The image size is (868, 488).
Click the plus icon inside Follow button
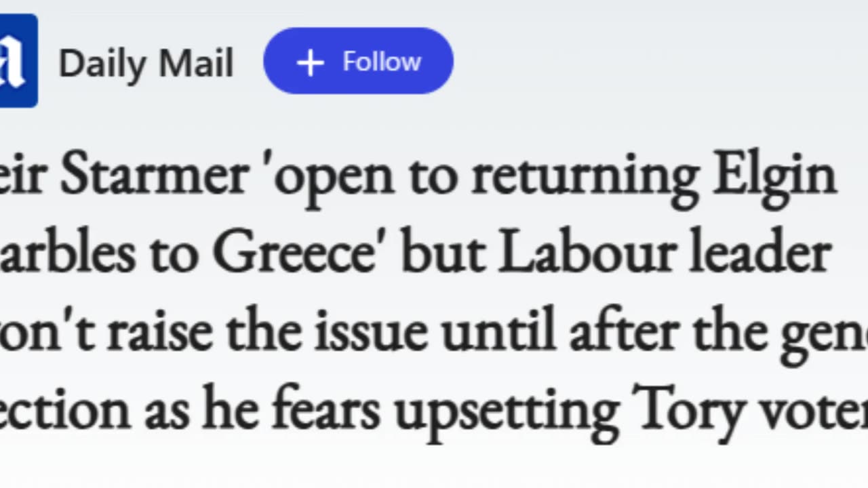tap(311, 62)
